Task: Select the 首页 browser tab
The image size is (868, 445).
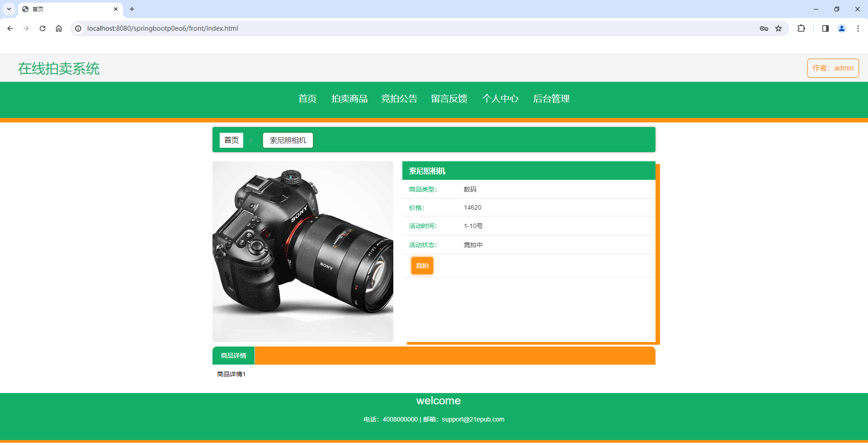Action: tap(70, 9)
